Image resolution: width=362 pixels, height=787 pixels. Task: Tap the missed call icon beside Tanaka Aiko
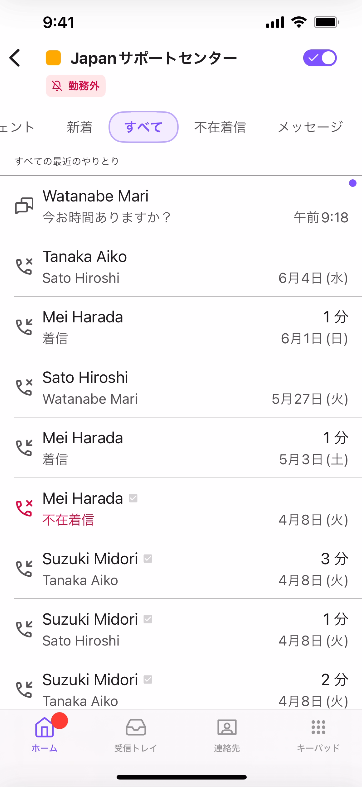click(24, 267)
